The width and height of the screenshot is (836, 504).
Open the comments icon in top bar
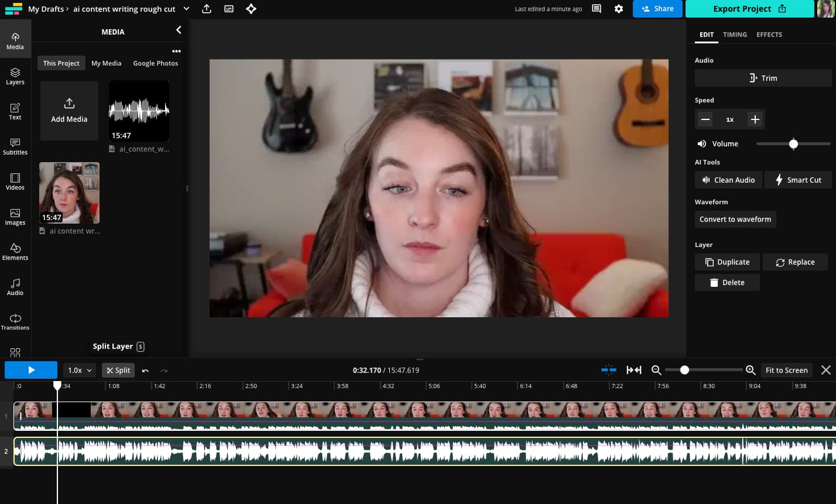coord(597,9)
